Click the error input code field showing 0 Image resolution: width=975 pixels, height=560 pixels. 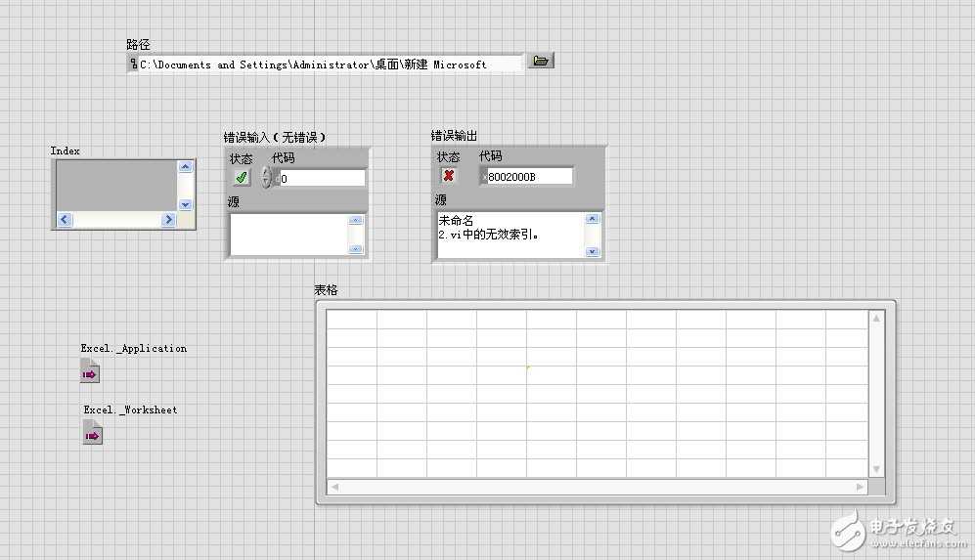(x=322, y=179)
